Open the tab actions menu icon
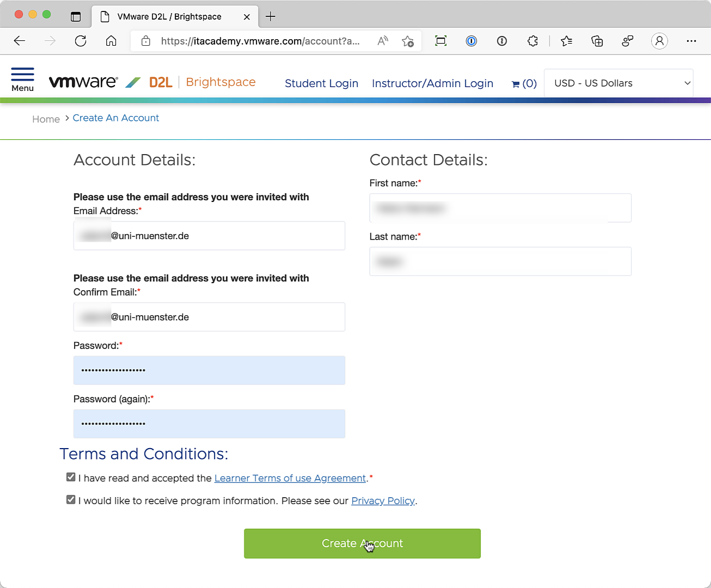Image resolution: width=711 pixels, height=588 pixels. pos(76,16)
